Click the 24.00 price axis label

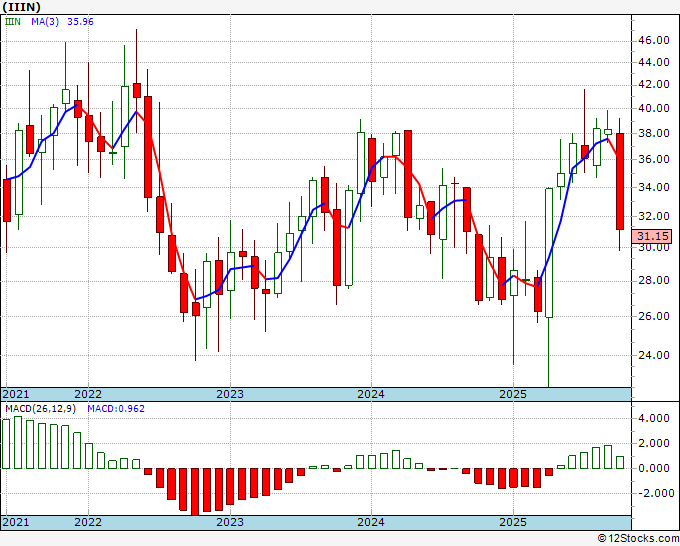coord(654,355)
